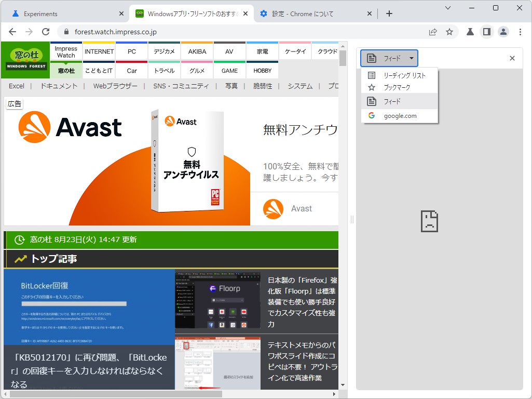Click the page scrollbar on the right
532x399 pixels.
pyautogui.click(x=342, y=59)
